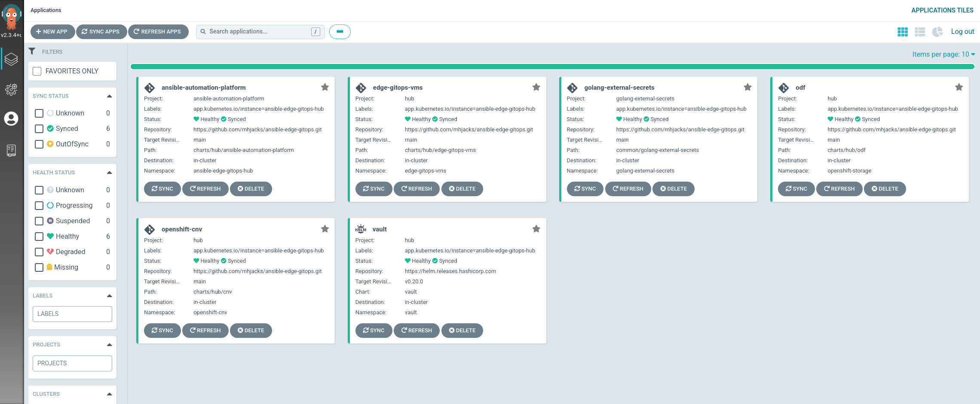The image size is (980, 404).
Task: Open the Settings gears icon in sidebar
Action: coord(11,89)
